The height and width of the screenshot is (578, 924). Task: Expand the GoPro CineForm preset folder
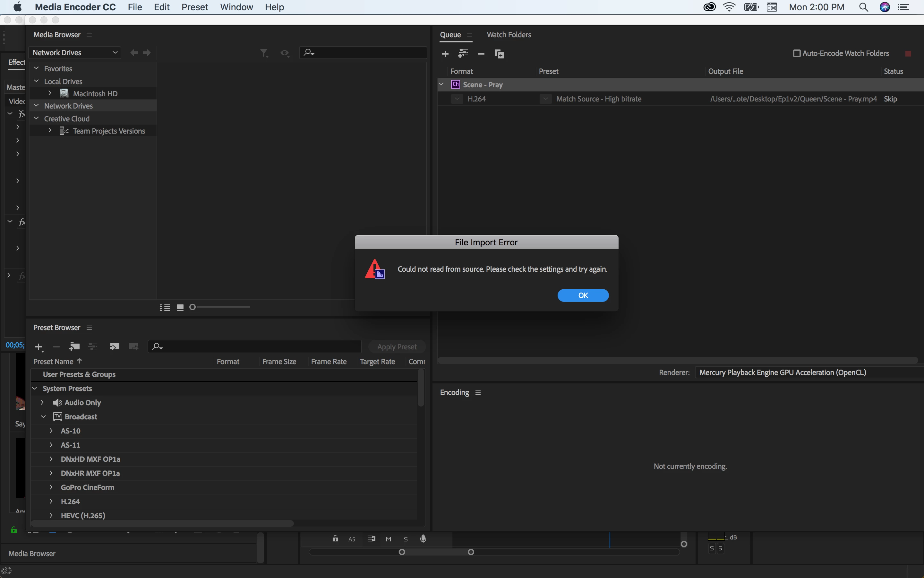click(x=51, y=487)
